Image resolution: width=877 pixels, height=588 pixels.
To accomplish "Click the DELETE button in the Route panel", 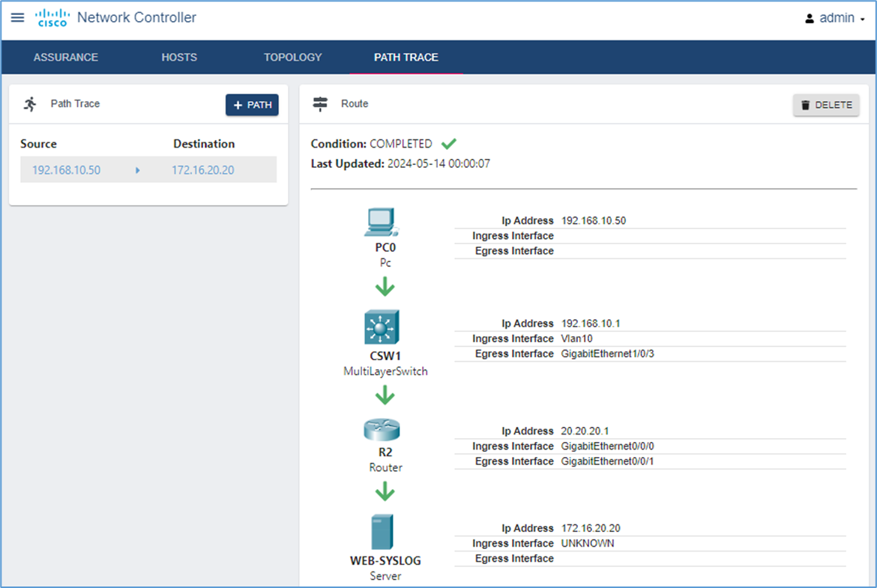I will tap(826, 105).
